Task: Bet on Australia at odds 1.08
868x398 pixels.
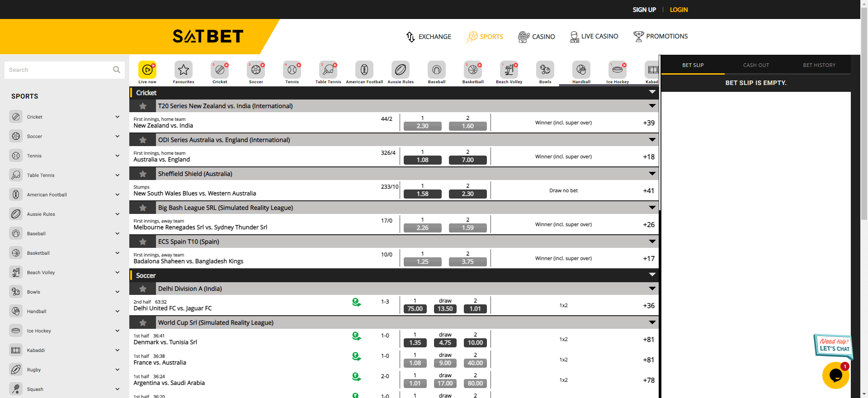Action: [422, 160]
